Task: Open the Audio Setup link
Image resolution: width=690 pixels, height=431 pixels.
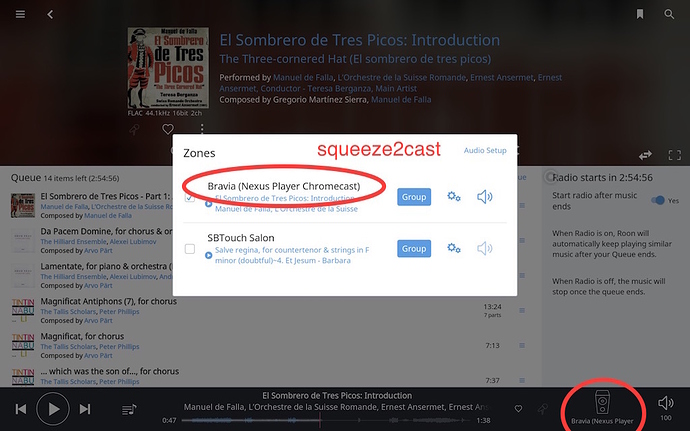Action: pyautogui.click(x=485, y=150)
